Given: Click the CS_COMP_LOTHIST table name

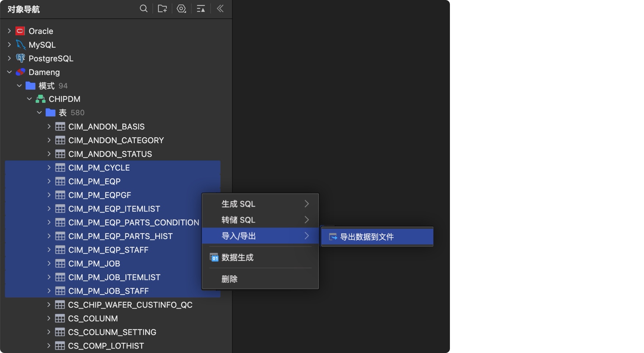Looking at the screenshot, I should 106,346.
